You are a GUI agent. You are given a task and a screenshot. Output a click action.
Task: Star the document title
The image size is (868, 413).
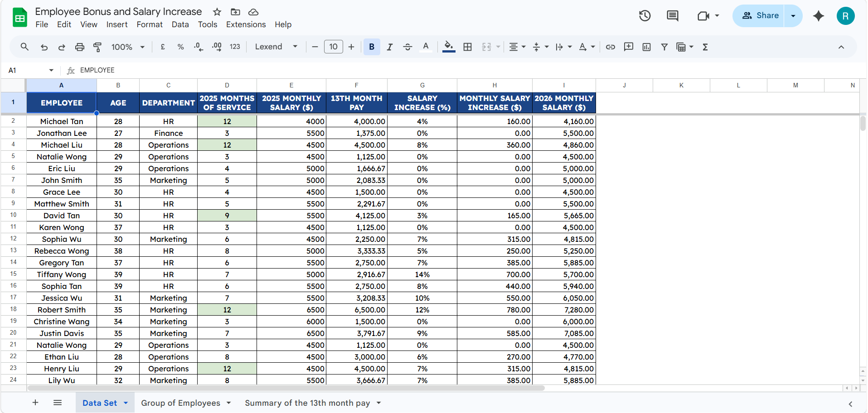point(217,12)
